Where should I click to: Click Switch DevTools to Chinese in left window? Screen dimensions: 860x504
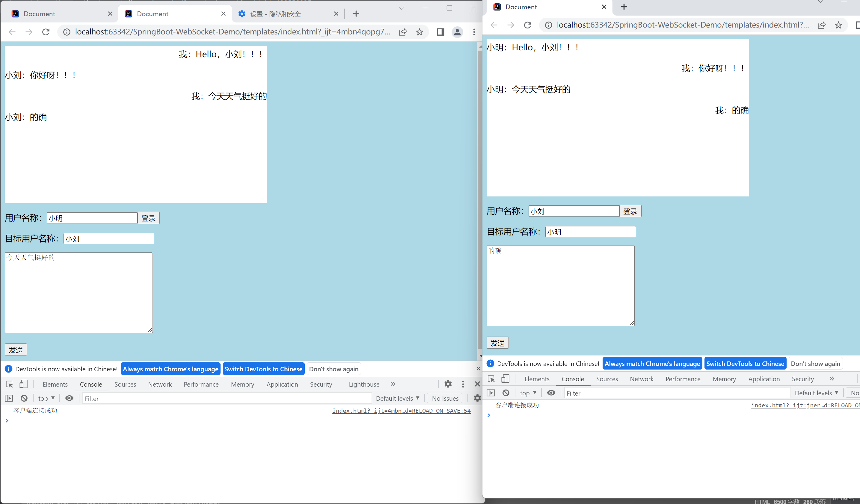(263, 369)
